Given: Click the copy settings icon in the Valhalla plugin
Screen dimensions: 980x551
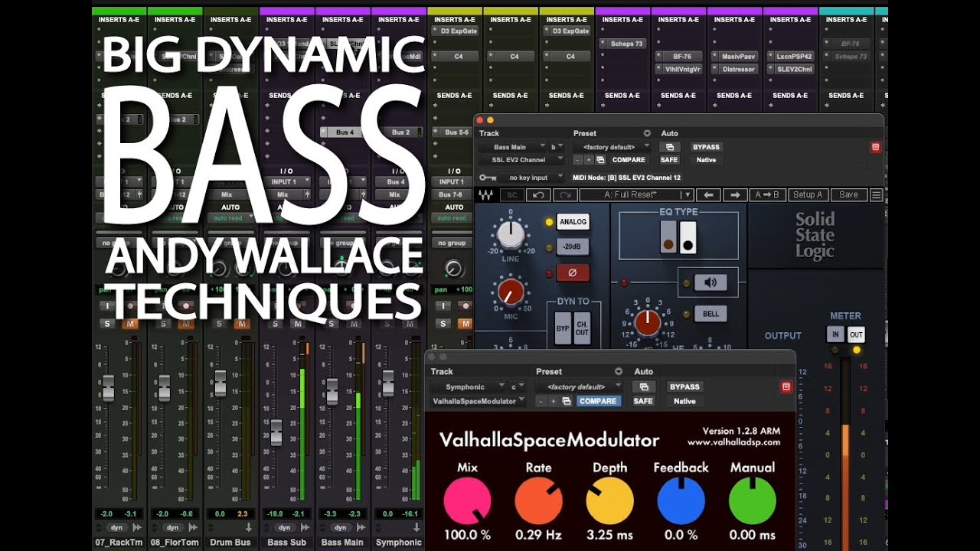Looking at the screenshot, I should coord(567,401).
